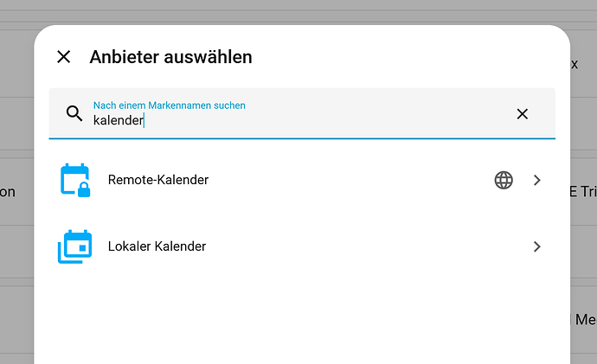Choose the Remote-Kalender entry label
The image size is (597, 364).
click(x=158, y=180)
